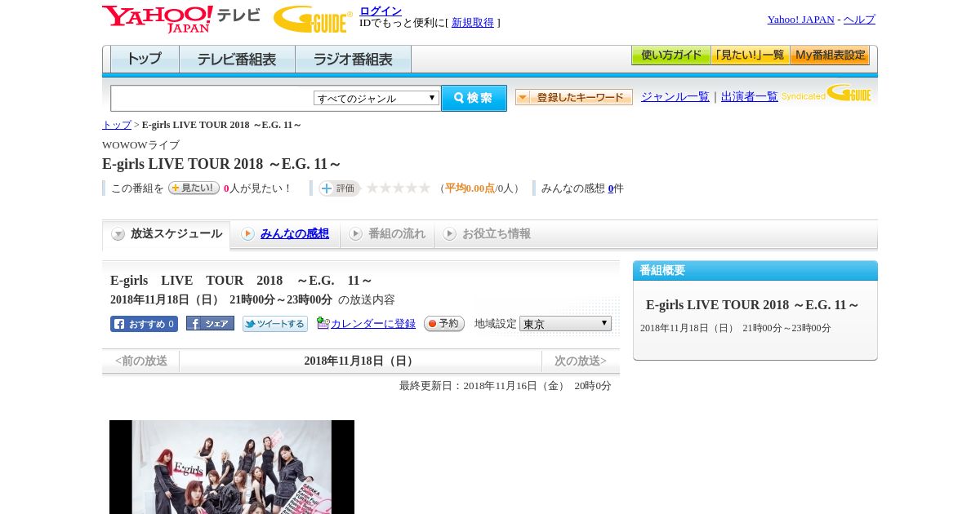Click the 番組概要 panel header
The height and width of the screenshot is (514, 980).
tap(755, 271)
